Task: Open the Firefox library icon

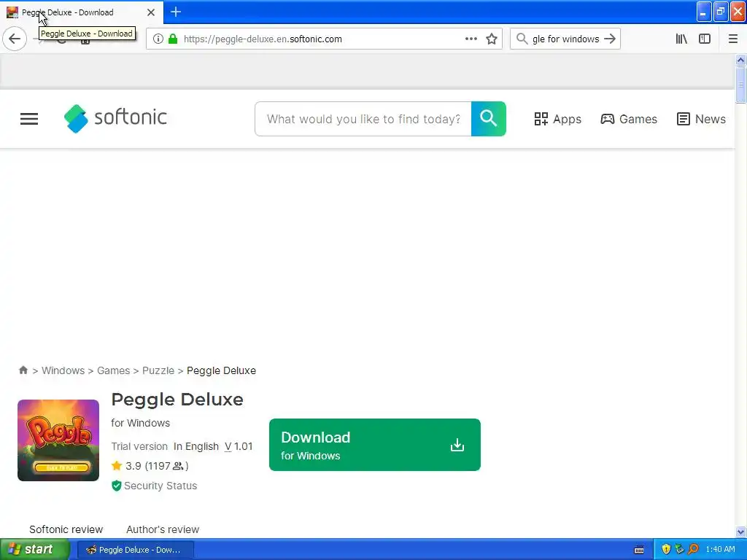Action: [681, 39]
